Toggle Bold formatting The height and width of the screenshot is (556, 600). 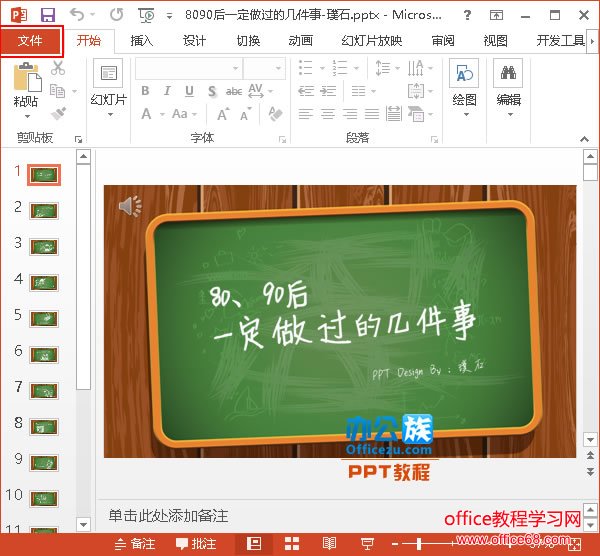(x=145, y=91)
